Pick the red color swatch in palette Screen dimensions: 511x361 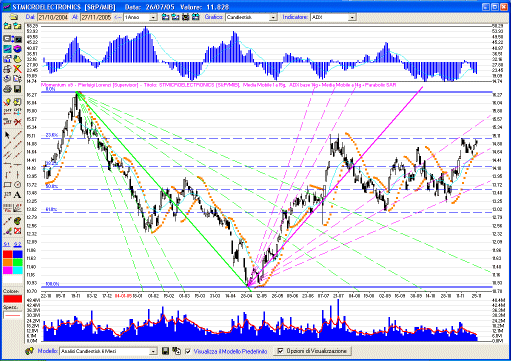[8, 254]
